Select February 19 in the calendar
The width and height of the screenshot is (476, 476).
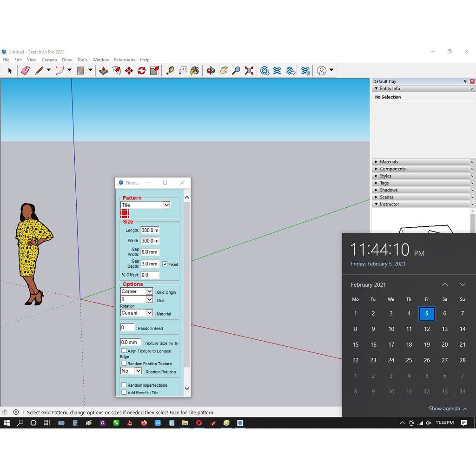pos(427,344)
